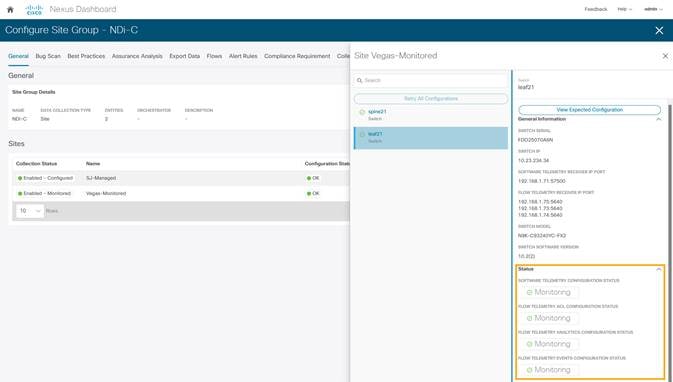
Task: Click the Retry All Configurations button
Action: [x=431, y=99]
